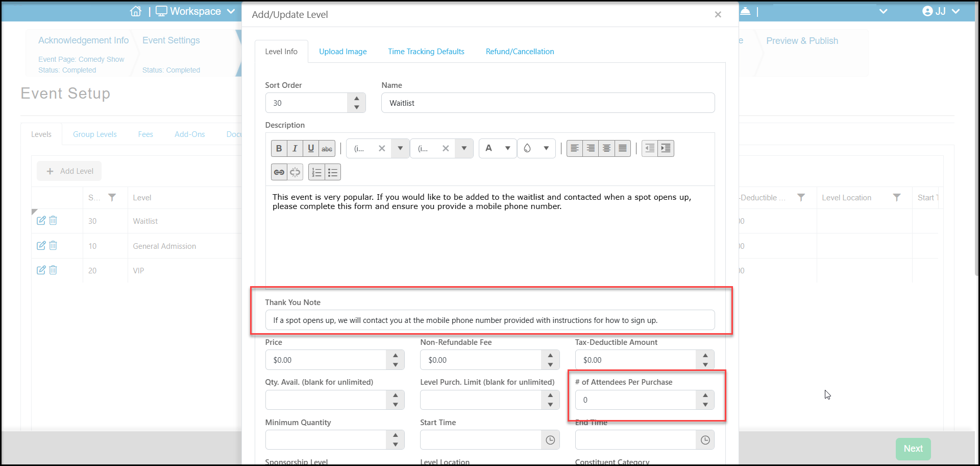The height and width of the screenshot is (466, 980).
Task: Insert bulleted unordered list
Action: [x=333, y=172]
